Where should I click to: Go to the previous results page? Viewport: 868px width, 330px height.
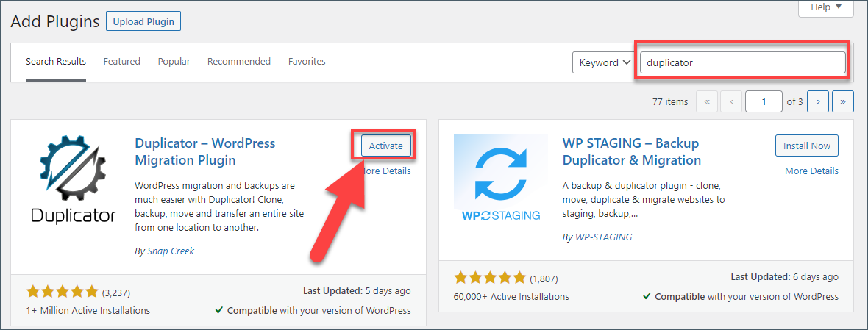point(731,101)
